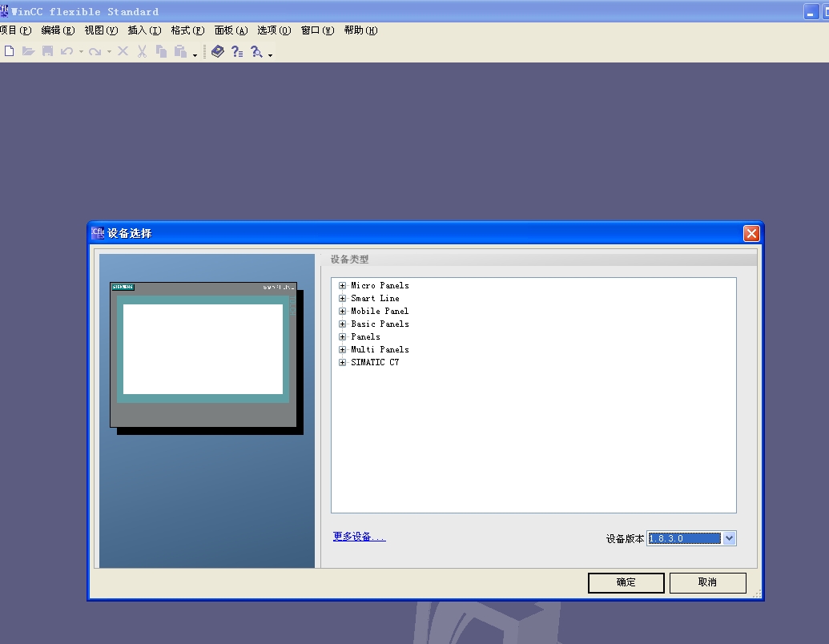Open the 面板(A) menu
The width and height of the screenshot is (829, 644).
pyautogui.click(x=231, y=30)
